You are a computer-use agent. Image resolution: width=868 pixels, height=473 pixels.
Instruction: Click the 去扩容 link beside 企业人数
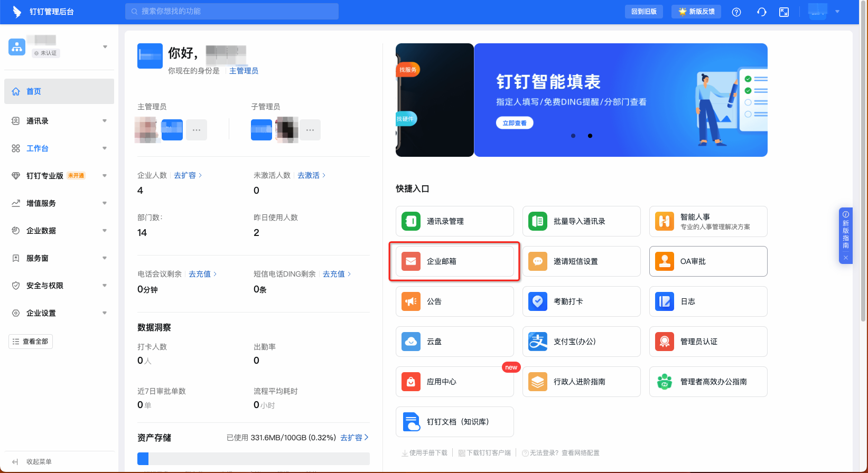(187, 175)
